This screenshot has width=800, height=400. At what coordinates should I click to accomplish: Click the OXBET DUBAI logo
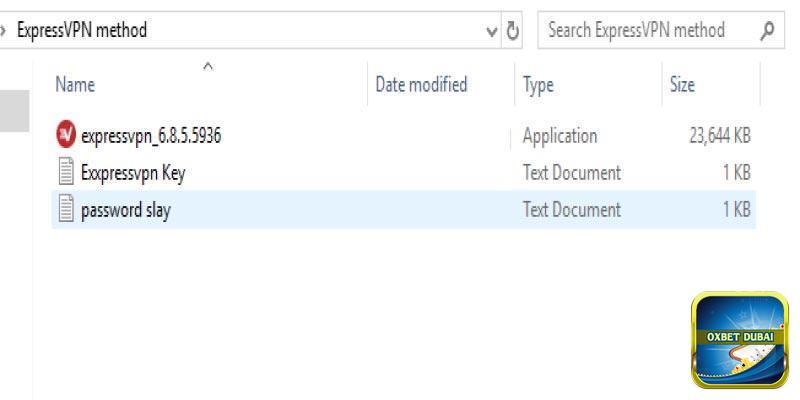(x=739, y=339)
